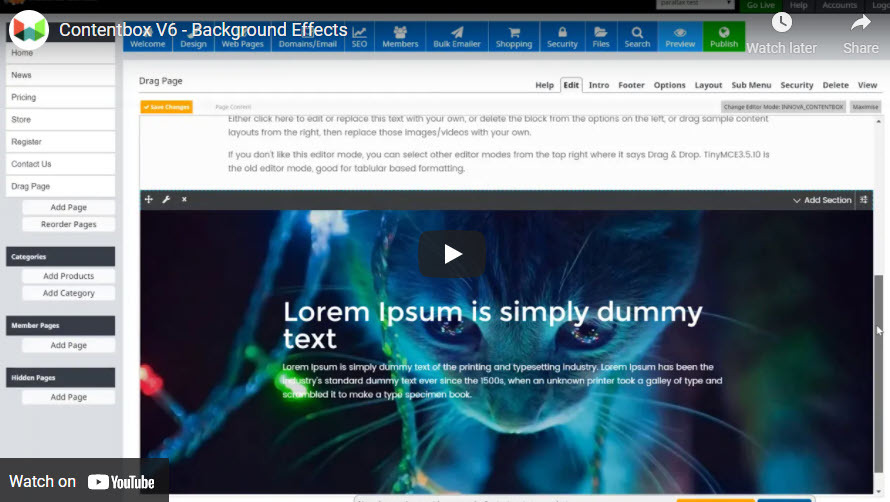Select News page in sidebar
The height and width of the screenshot is (502, 890).
click(x=60, y=75)
